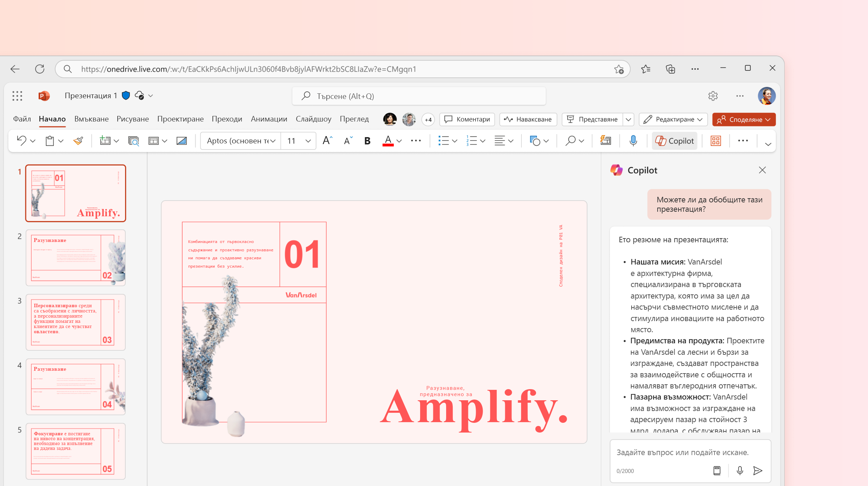Switch to Преходи tab

227,119
